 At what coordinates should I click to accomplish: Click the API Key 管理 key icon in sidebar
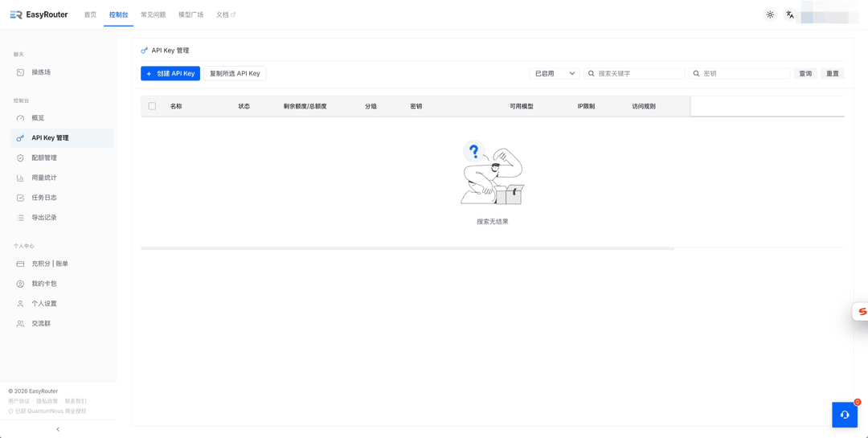20,138
